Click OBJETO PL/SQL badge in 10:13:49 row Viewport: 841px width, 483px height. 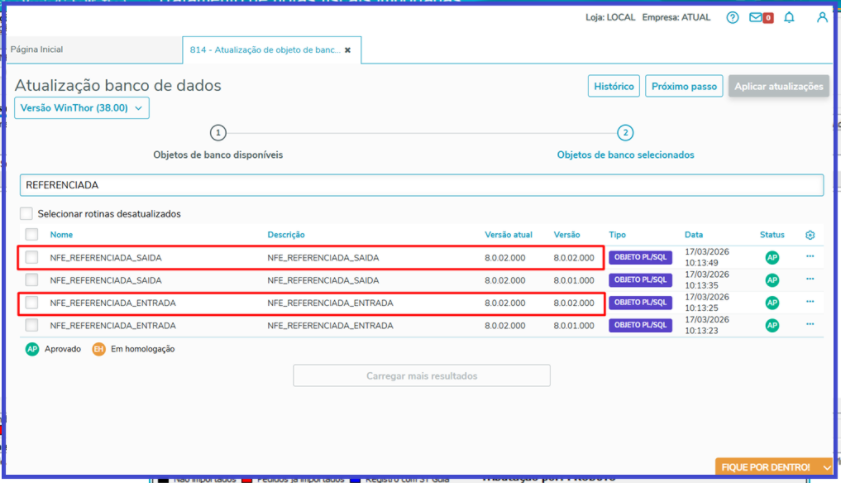640,257
